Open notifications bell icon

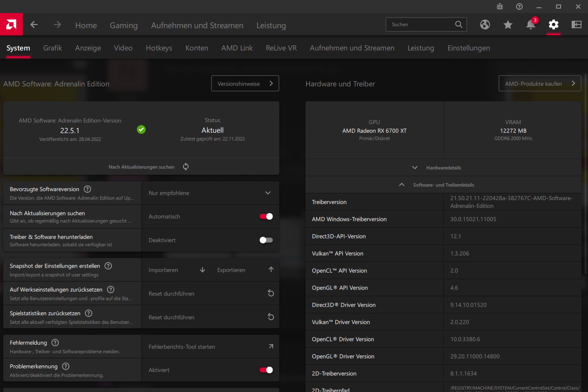tap(531, 24)
